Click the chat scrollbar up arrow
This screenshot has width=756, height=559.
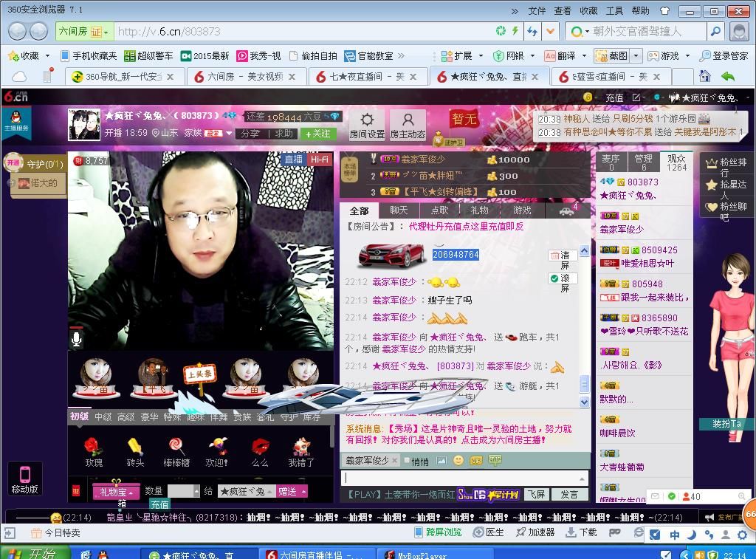coord(584,251)
